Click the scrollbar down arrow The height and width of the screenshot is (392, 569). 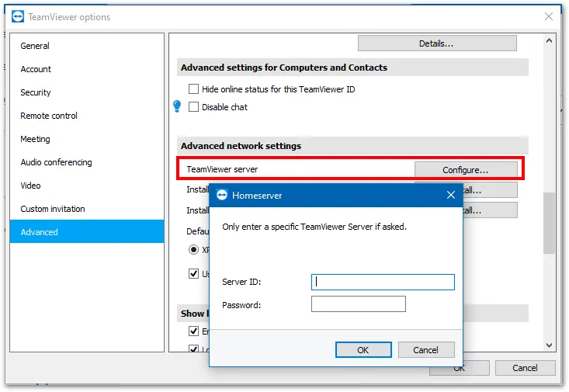point(549,345)
